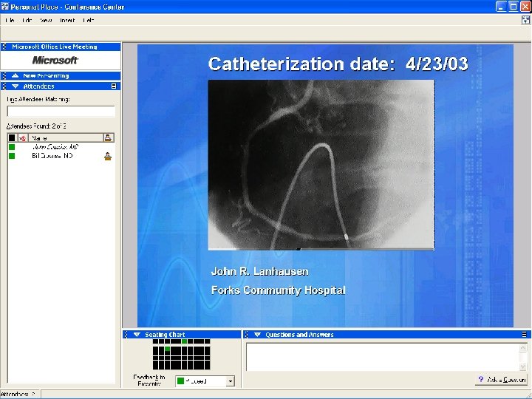Click the Find Attendees Matching input field
The width and height of the screenshot is (532, 399).
tap(61, 112)
